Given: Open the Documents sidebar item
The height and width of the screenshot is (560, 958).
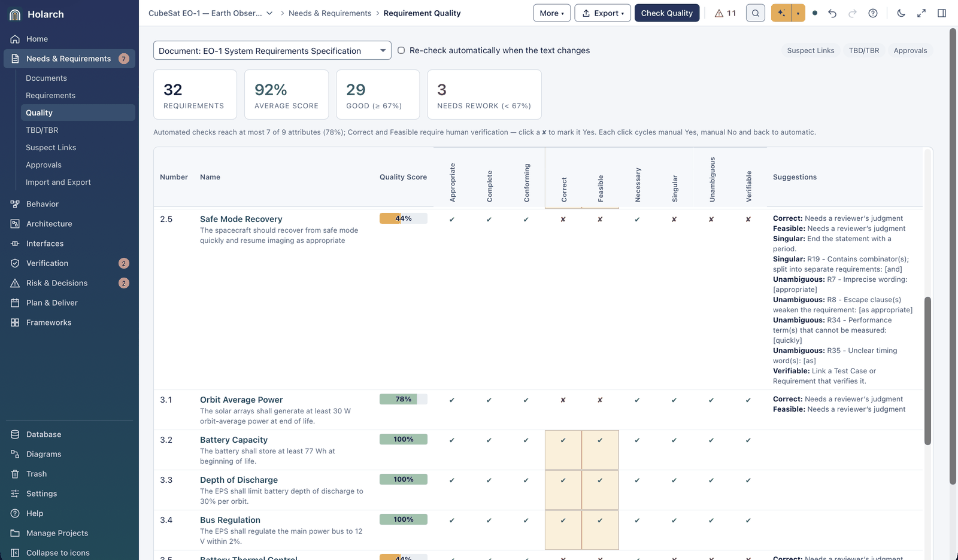Looking at the screenshot, I should (x=78, y=78).
